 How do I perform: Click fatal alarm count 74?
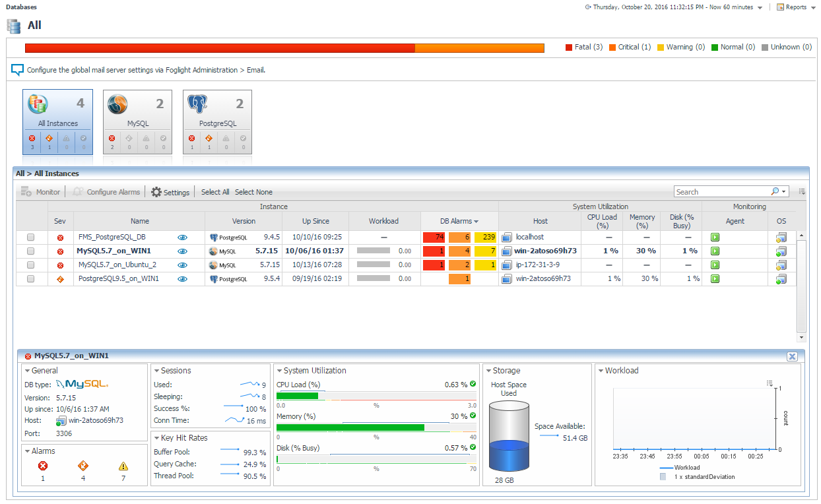click(x=434, y=237)
